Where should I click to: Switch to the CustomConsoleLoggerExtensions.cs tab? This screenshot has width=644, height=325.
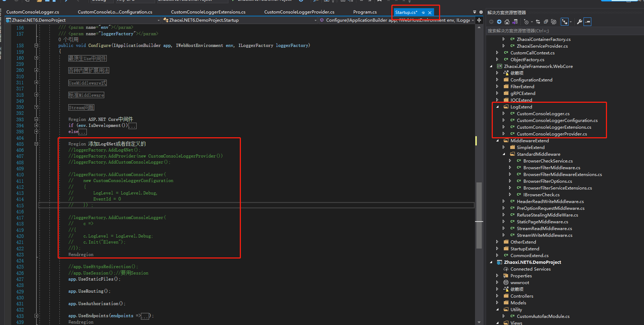tap(208, 12)
